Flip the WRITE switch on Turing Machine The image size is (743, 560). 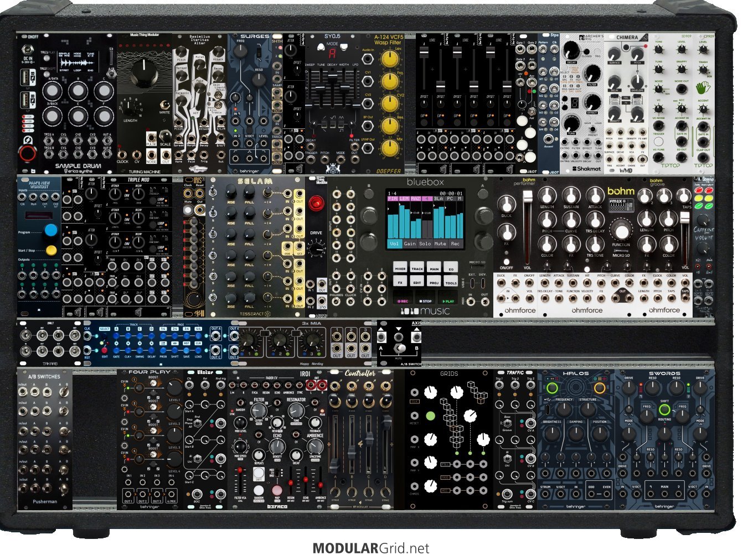164,105
